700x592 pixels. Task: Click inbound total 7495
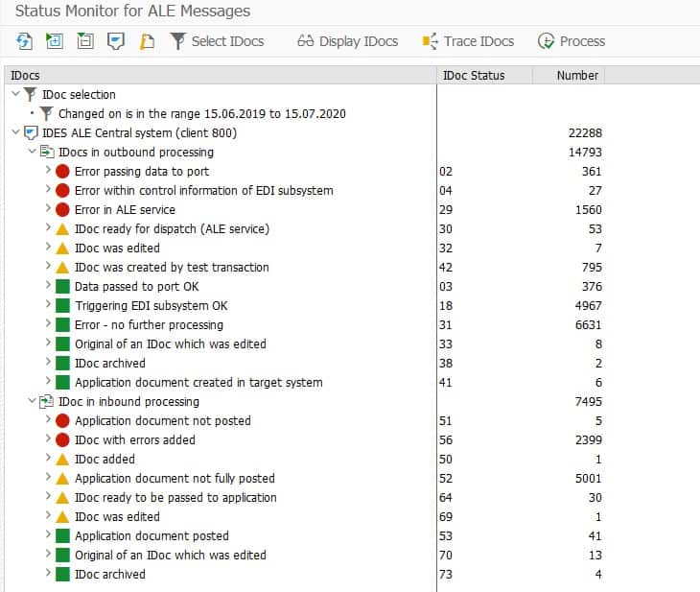click(x=589, y=401)
